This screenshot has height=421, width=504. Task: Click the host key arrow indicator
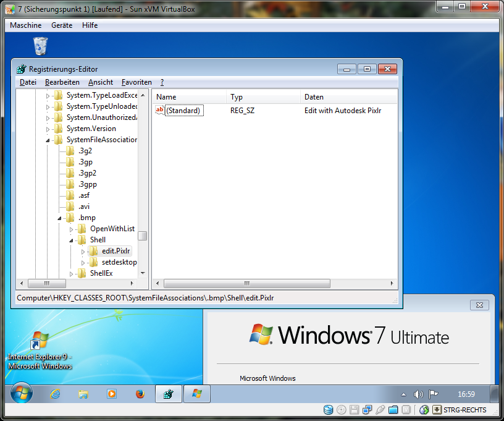[437, 410]
